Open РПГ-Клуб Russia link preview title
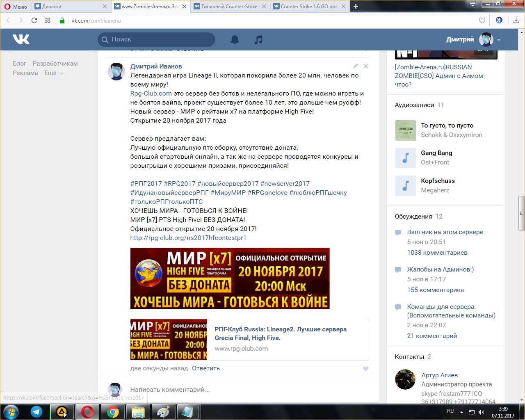Viewport: 525px width, 420px height. click(281, 333)
